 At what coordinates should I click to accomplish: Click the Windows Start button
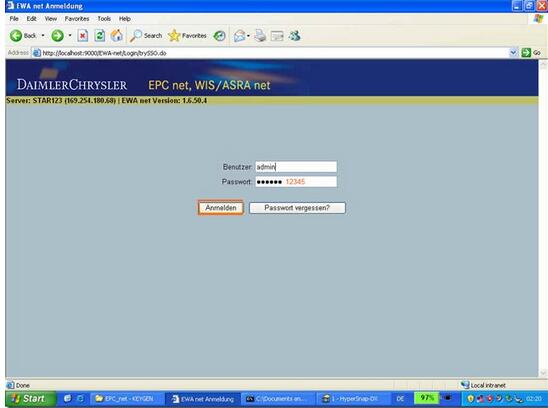pyautogui.click(x=31, y=399)
